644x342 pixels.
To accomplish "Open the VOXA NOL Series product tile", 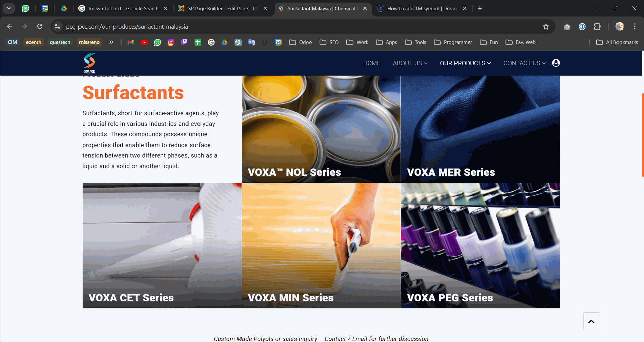I will click(321, 129).
